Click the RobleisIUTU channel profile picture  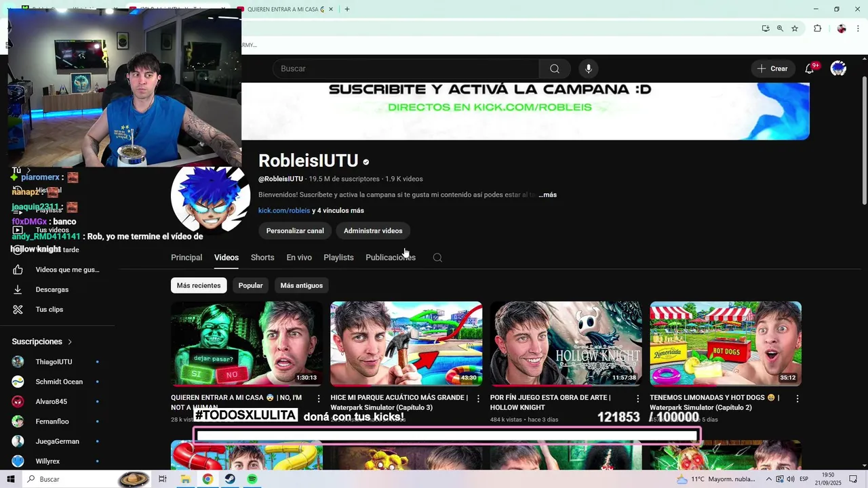(210, 197)
